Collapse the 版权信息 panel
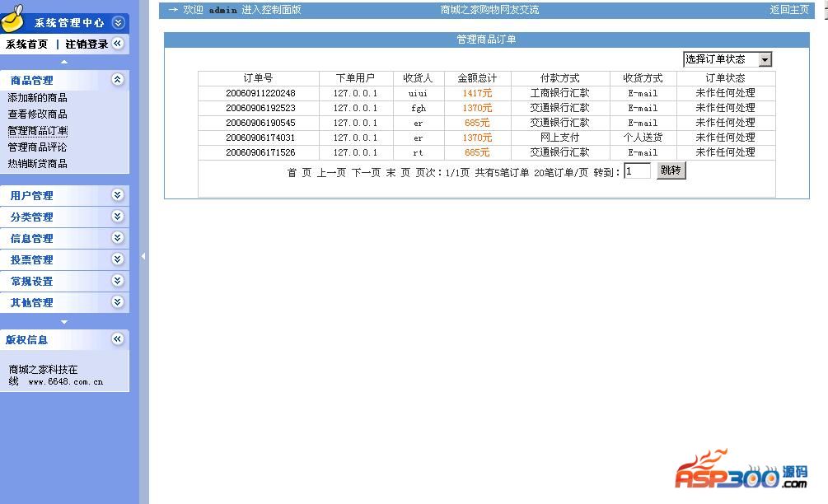Image resolution: width=828 pixels, height=504 pixels. 117,338
